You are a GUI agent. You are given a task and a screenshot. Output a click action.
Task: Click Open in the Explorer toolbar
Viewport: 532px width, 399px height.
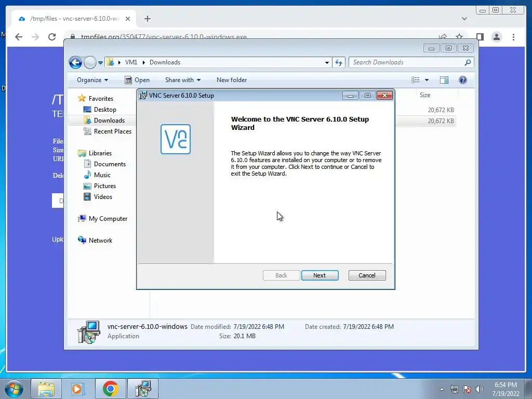click(137, 80)
